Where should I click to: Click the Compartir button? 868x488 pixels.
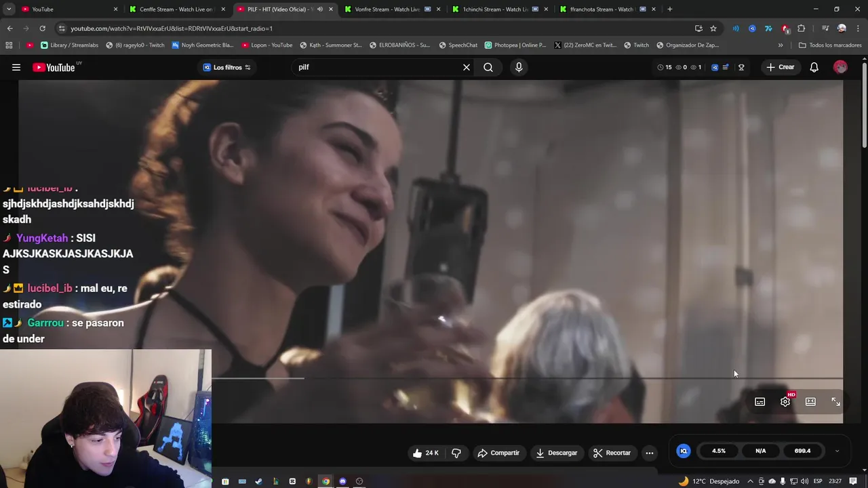498,453
